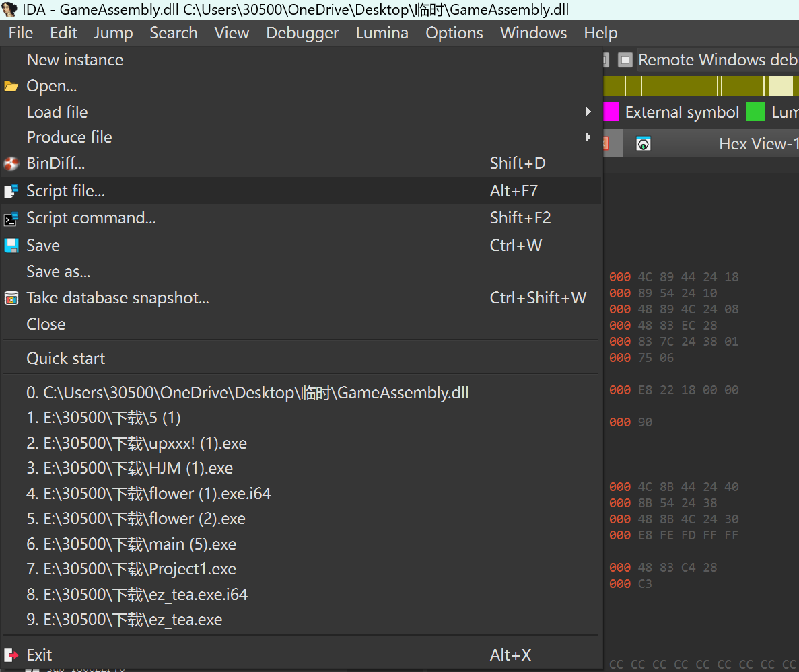Click External symbol legend label
Viewport: 799px width, 672px height.
[x=682, y=112]
